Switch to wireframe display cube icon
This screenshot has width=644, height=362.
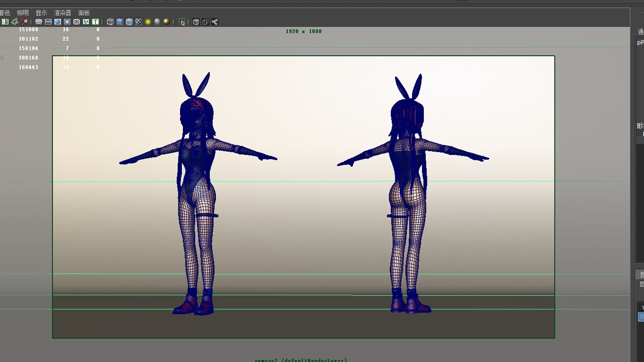110,22
